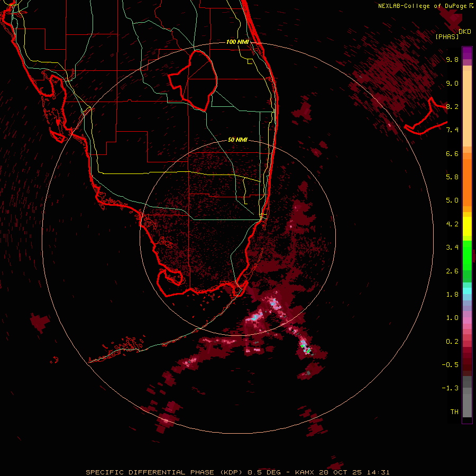Click the 2.6 color scale value

pos(452,271)
